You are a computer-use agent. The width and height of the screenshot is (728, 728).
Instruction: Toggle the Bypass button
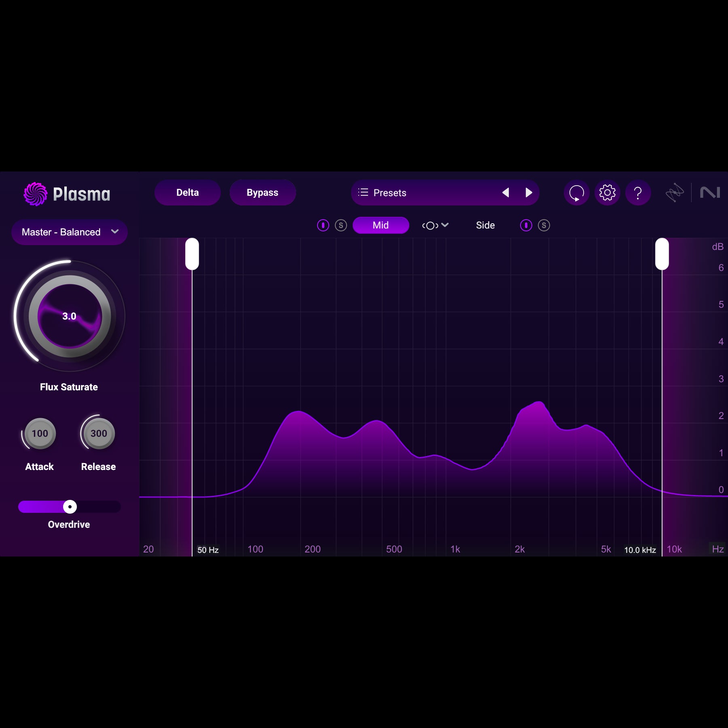coord(262,193)
